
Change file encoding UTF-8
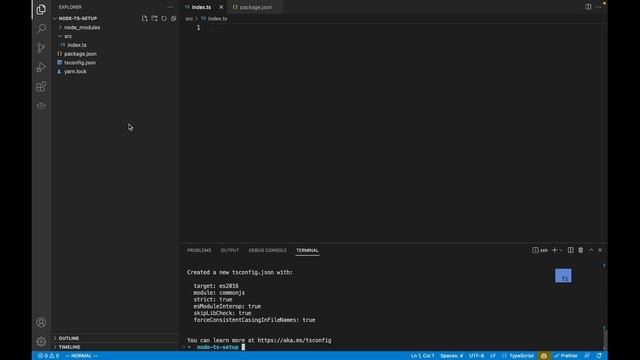click(x=476, y=356)
